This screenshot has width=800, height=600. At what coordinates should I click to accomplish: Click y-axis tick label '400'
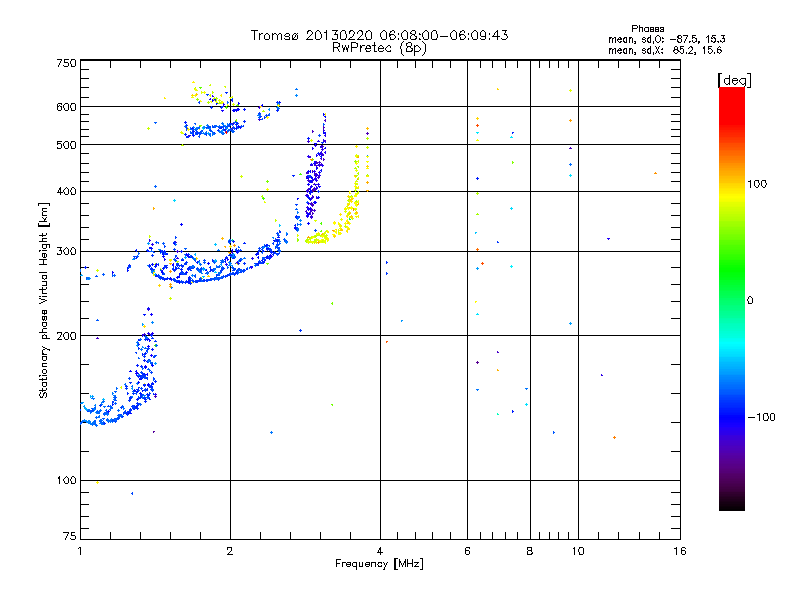point(66,191)
